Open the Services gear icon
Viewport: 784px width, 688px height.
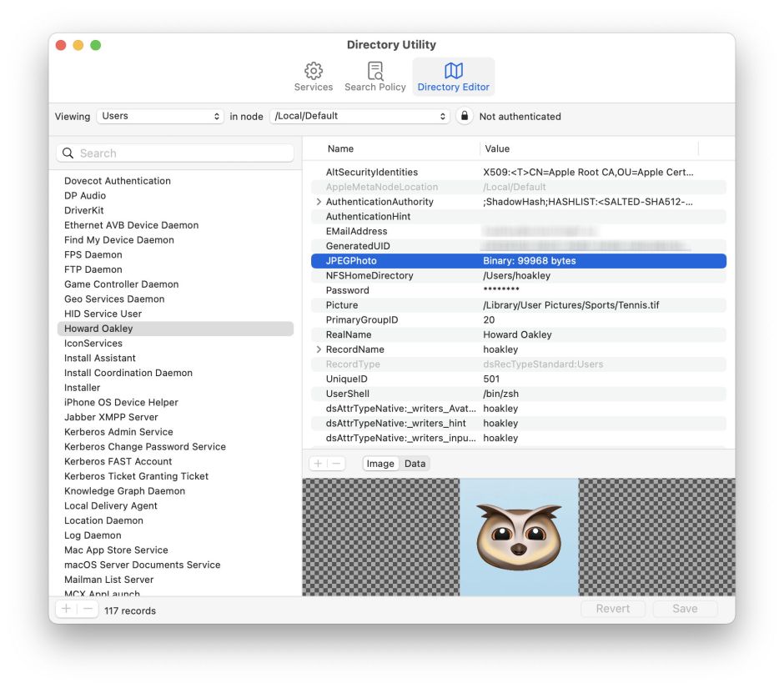tap(313, 72)
